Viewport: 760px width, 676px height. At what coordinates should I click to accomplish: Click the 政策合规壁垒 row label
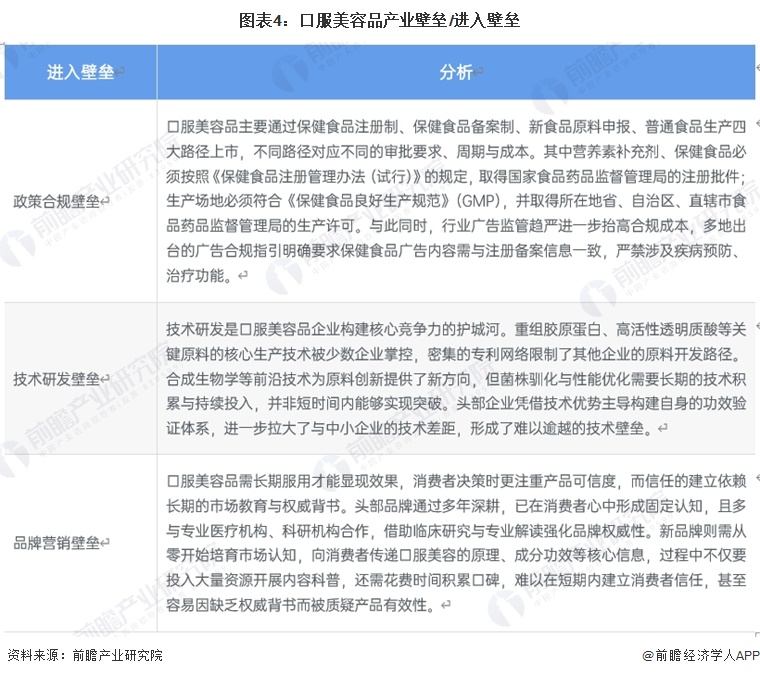coord(56,202)
